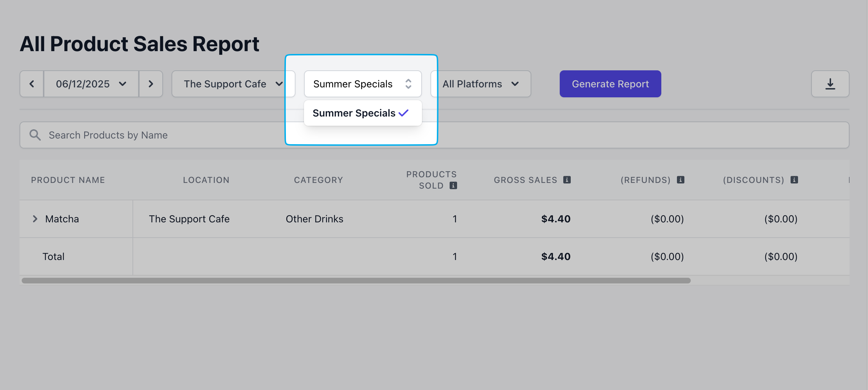Screen dimensions: 868x390
Task: Click the horizontal table scrollbar
Action: (356, 281)
